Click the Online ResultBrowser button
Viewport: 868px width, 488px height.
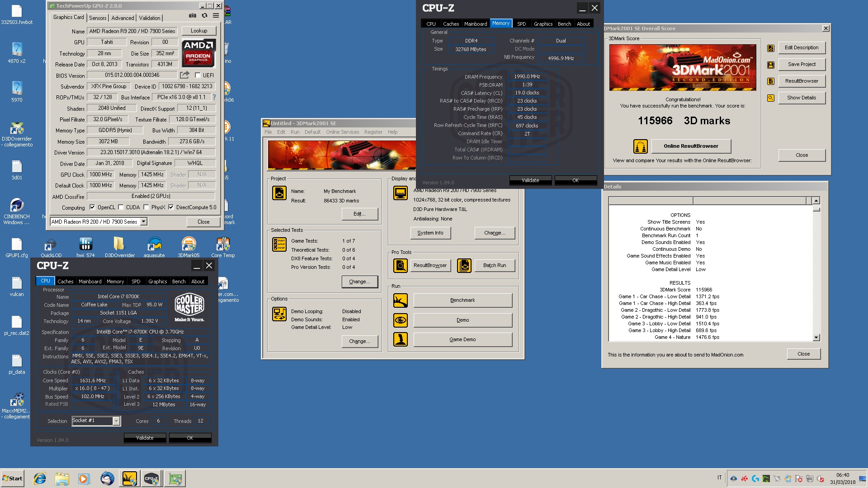(x=691, y=146)
